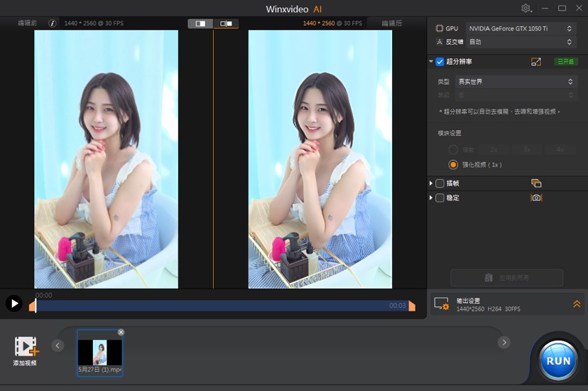The height and width of the screenshot is (391, 588).
Task: Open the GPU selection dropdown
Action: coord(520,28)
